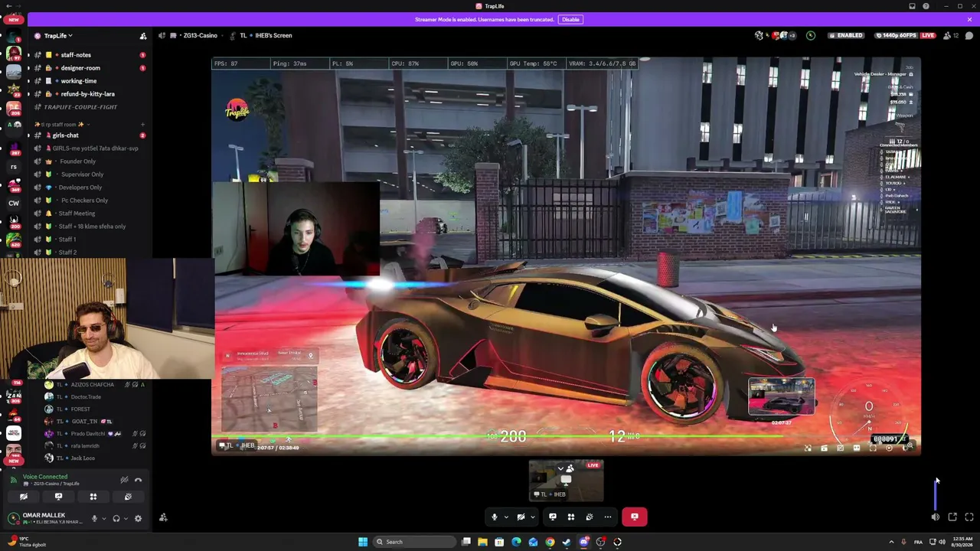Open Windows Start menu
The width and height of the screenshot is (980, 551).
[363, 542]
